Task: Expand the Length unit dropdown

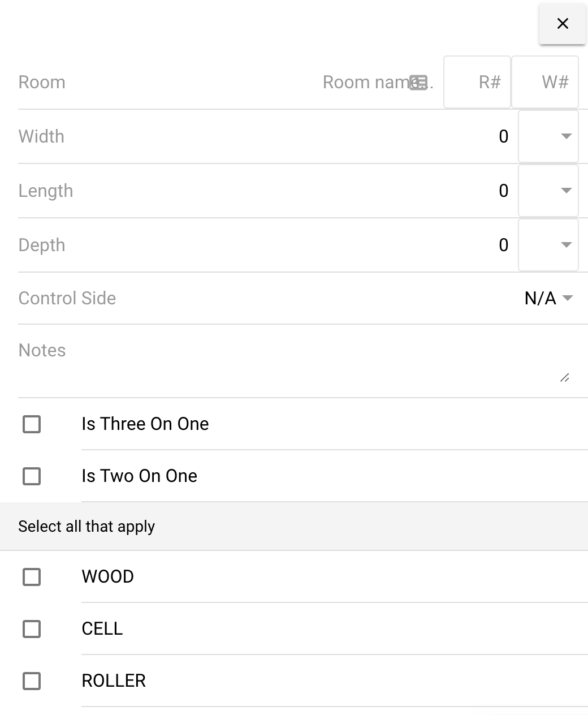Action: coord(565,190)
